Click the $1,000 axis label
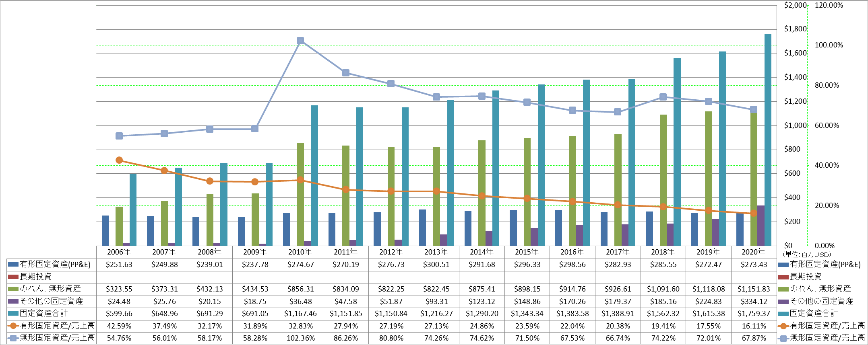868x345 pixels. click(x=796, y=125)
